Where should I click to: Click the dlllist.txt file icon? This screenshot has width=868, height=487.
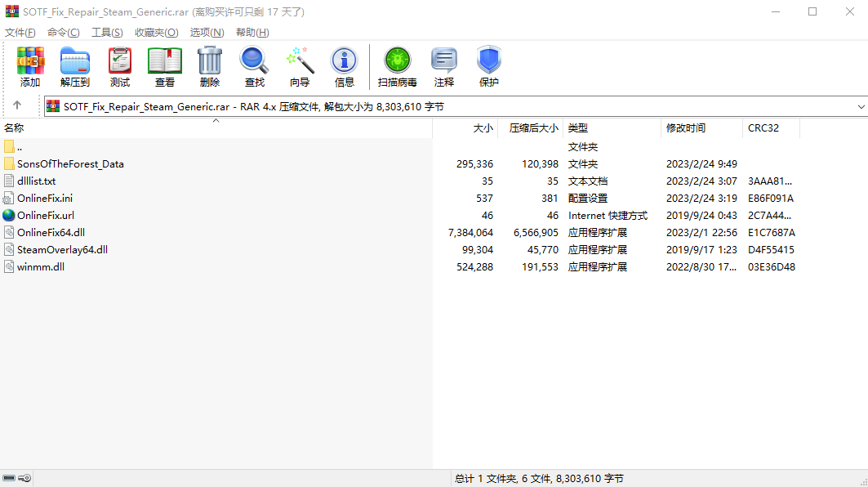tap(9, 181)
